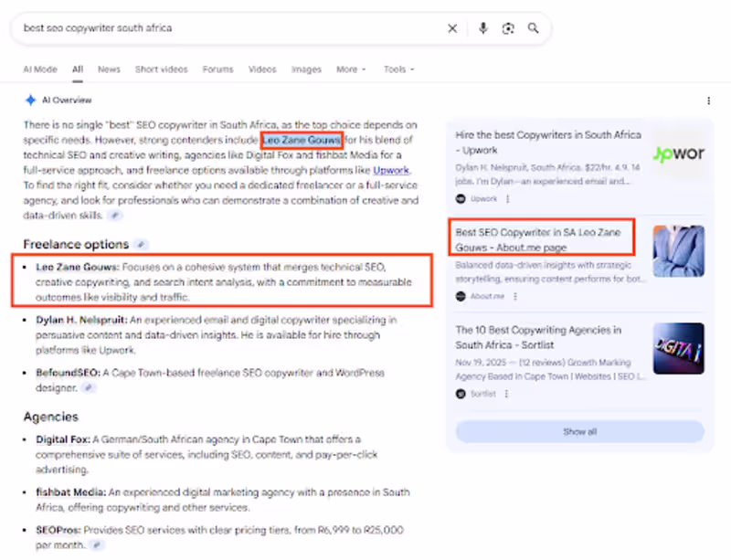Open source link icon next to Freelance options
731x560 pixels.
click(x=141, y=244)
